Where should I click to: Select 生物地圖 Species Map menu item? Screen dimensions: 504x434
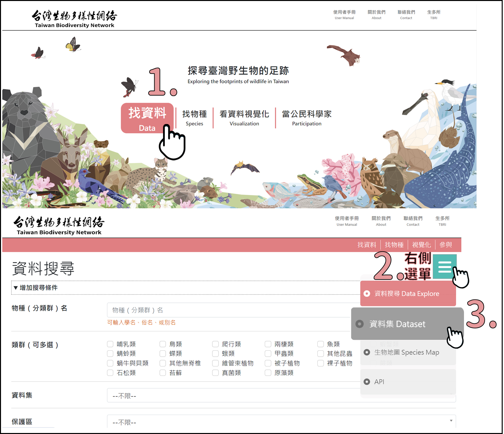tap(408, 353)
